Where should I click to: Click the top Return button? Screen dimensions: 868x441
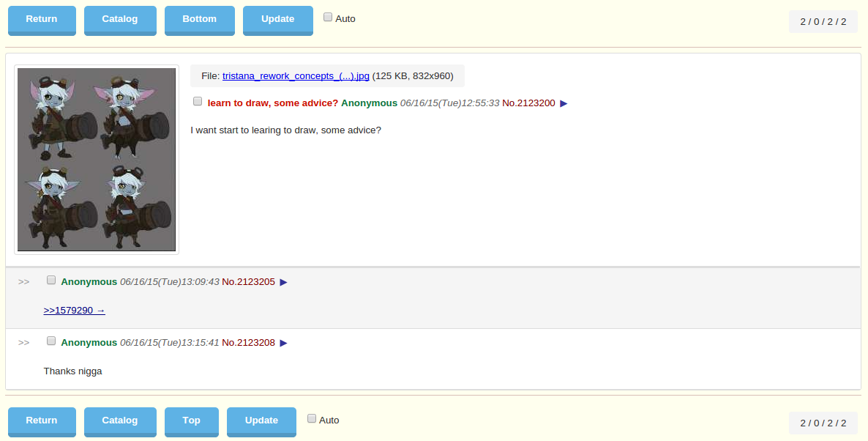click(42, 21)
